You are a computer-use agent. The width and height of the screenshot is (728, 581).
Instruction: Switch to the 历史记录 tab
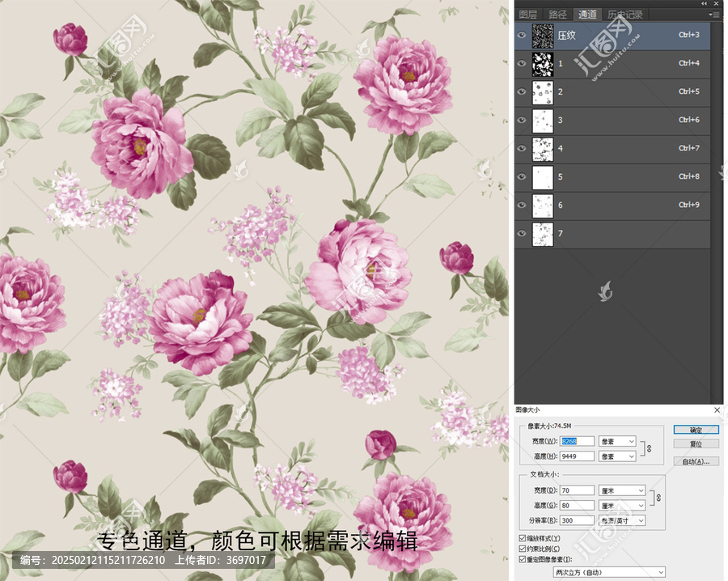tap(625, 15)
